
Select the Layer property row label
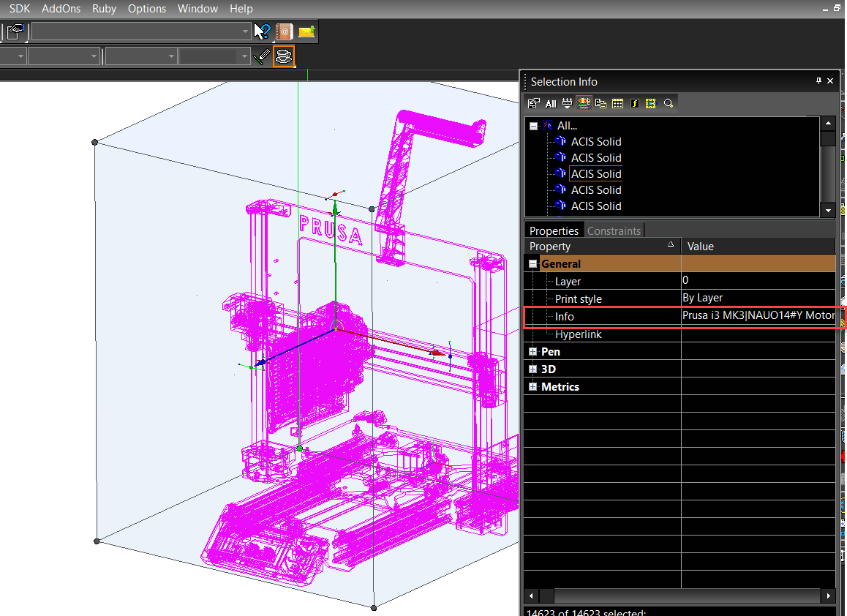568,282
